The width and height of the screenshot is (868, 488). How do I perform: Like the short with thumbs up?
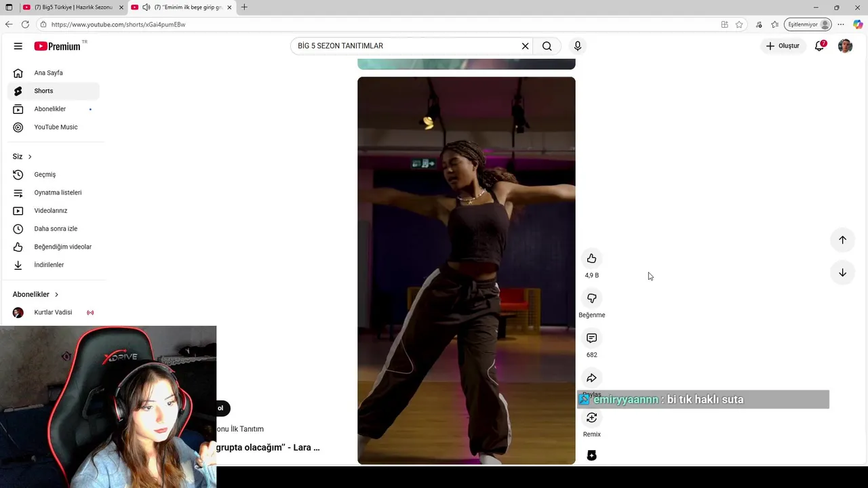click(x=592, y=258)
